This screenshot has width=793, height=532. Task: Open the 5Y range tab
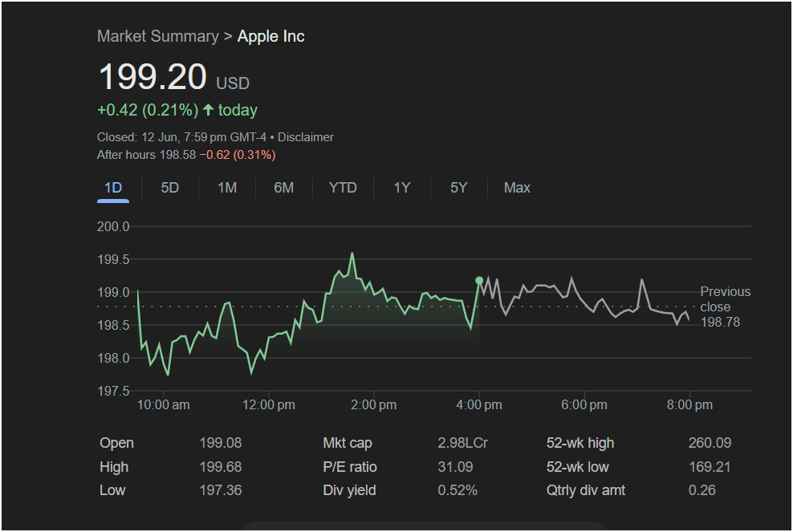tap(459, 188)
